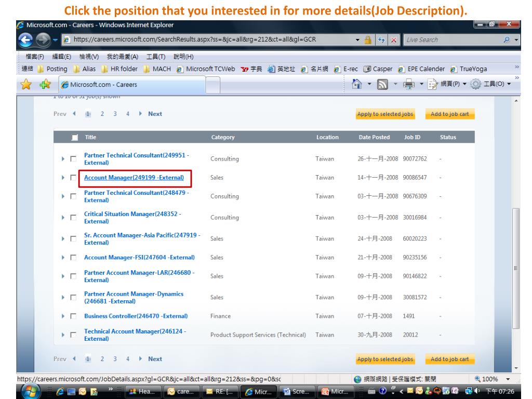Expand the Partner Account Manager-Dynamics row arrow
This screenshot has height=399, width=532.
63,297
